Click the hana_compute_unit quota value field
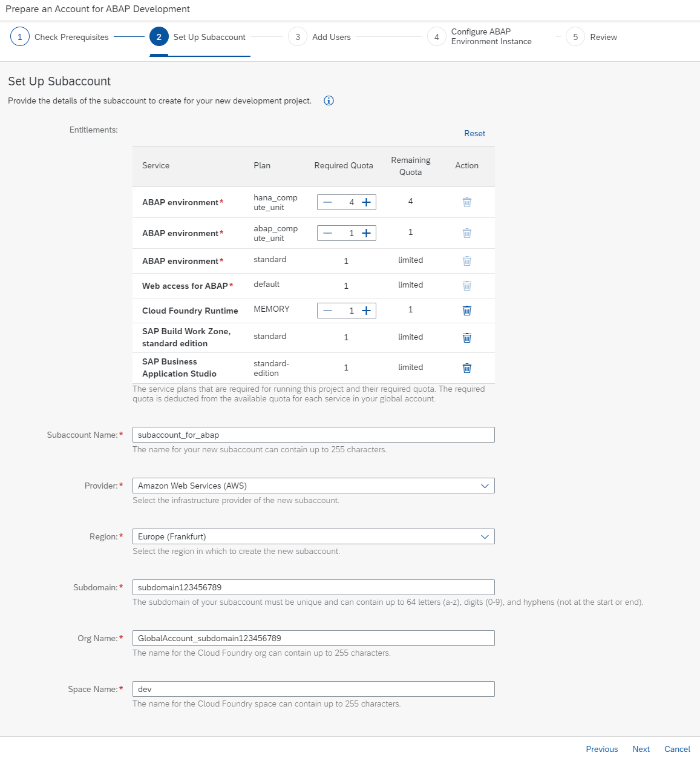700x758 pixels. point(347,202)
